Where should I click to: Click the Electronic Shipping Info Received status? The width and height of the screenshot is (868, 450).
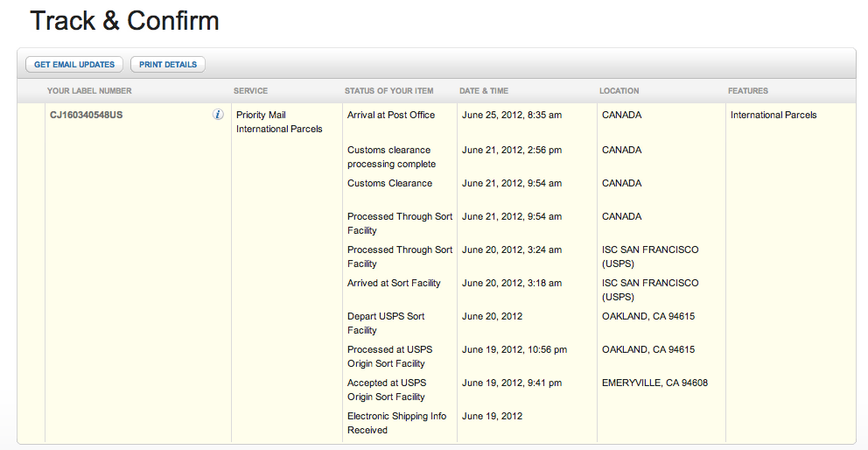click(x=396, y=423)
